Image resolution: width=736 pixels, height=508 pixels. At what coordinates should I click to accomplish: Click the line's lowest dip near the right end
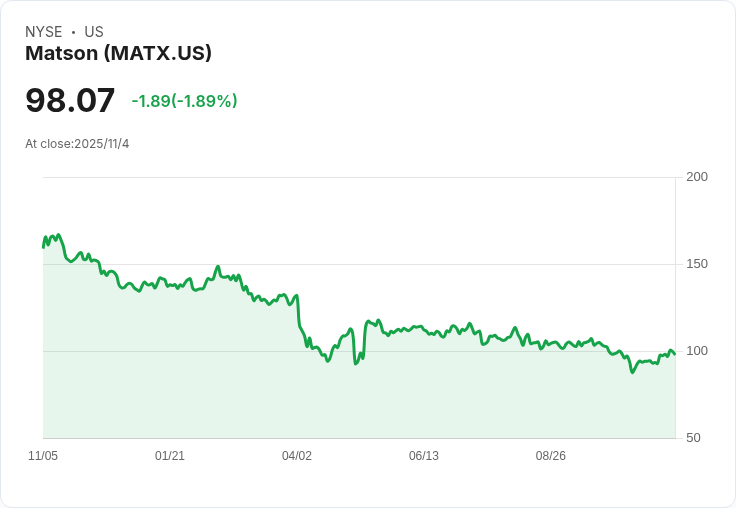coord(632,372)
